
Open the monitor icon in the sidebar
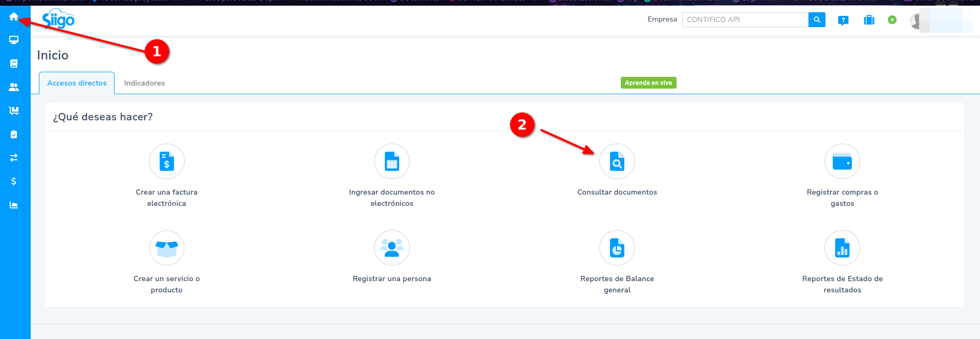point(14,40)
